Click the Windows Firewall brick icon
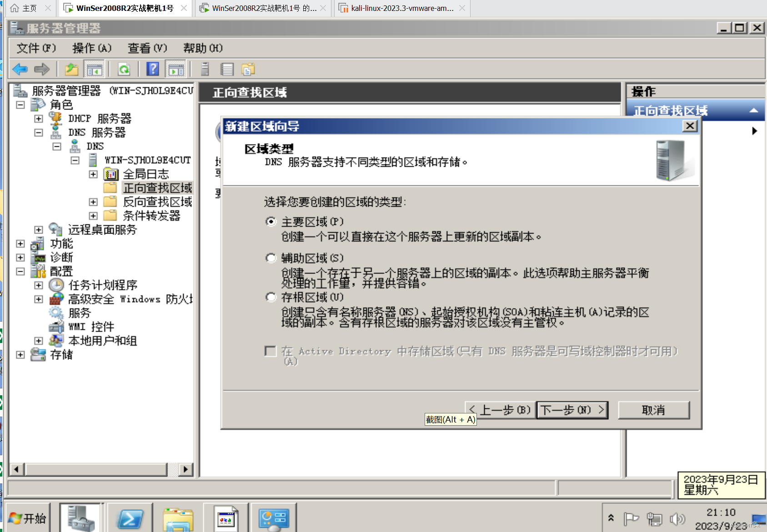The height and width of the screenshot is (532, 767). click(x=56, y=299)
